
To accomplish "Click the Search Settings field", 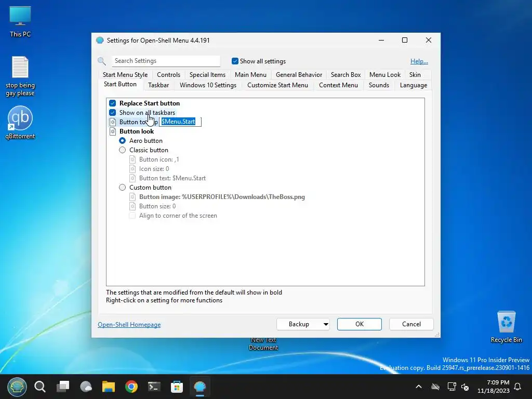I will point(166,61).
